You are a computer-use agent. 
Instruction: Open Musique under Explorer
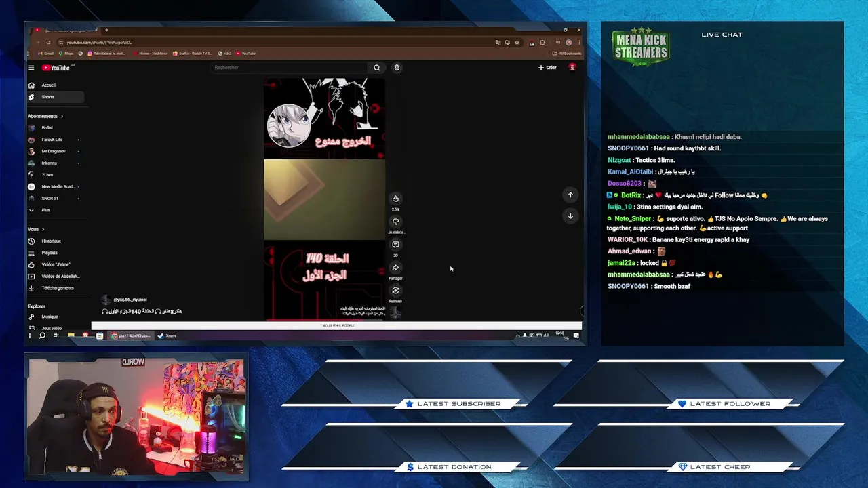(x=54, y=317)
